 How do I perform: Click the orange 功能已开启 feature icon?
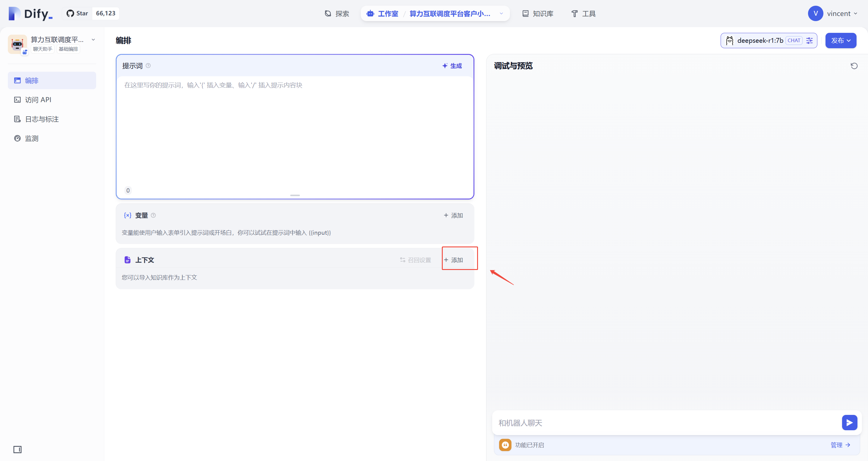(505, 445)
